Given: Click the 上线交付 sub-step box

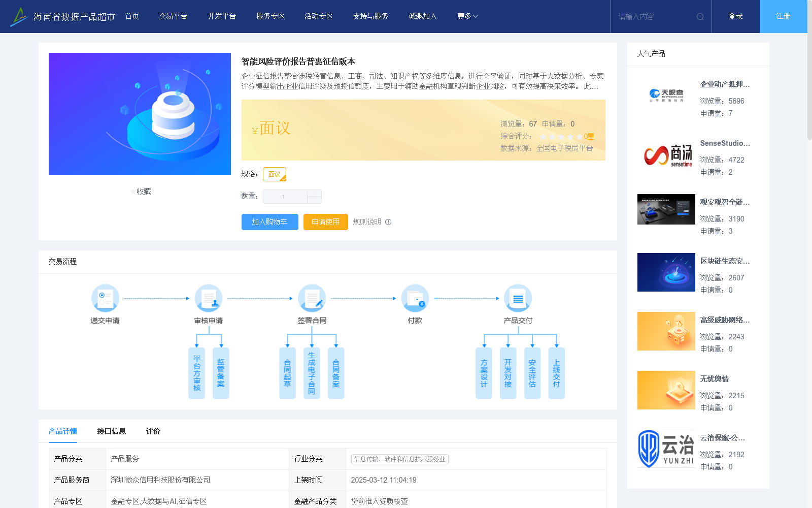Looking at the screenshot, I should (557, 373).
